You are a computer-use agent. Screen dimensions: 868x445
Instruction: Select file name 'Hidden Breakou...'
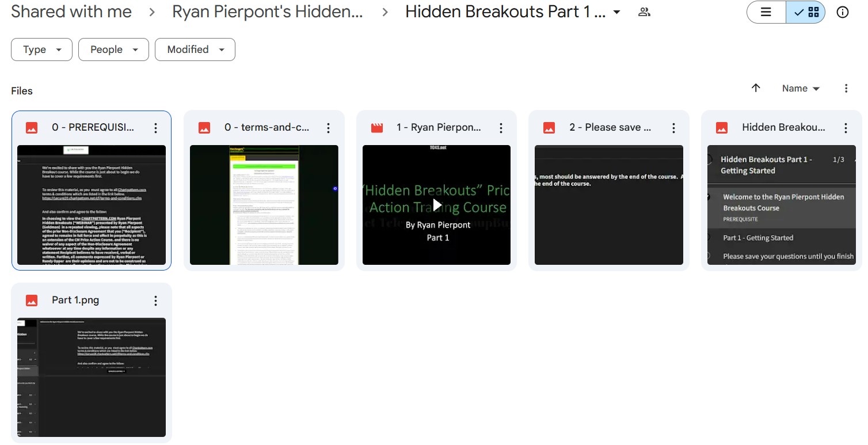coord(783,128)
